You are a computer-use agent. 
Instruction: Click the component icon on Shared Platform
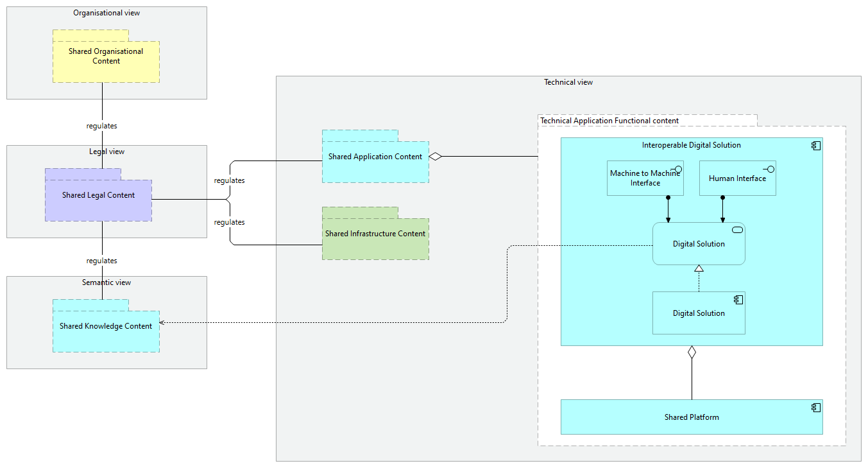[x=816, y=408]
